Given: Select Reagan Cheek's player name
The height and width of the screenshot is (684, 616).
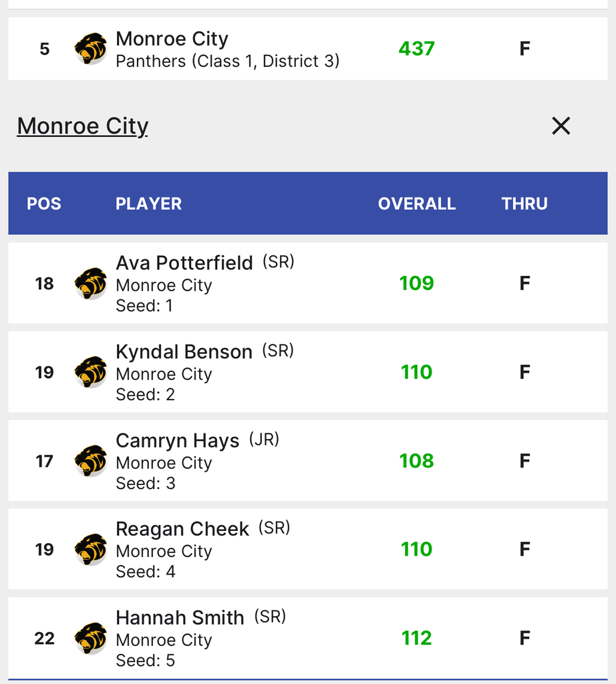Looking at the screenshot, I should click(x=182, y=529).
